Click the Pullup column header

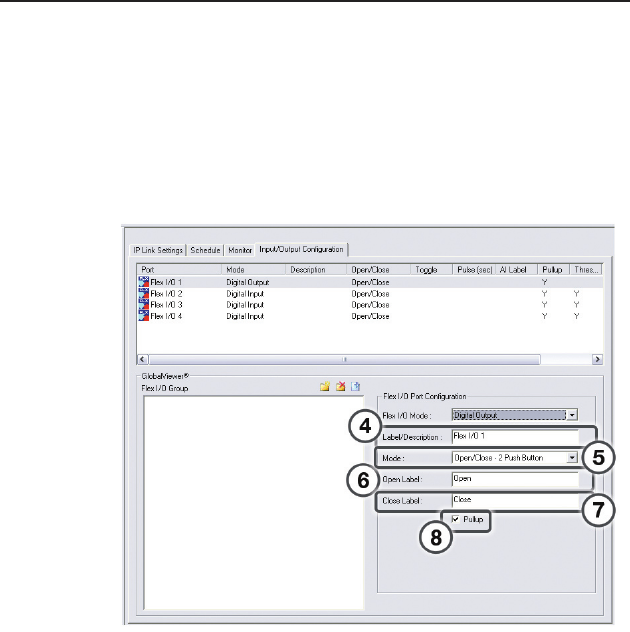pyautogui.click(x=552, y=270)
